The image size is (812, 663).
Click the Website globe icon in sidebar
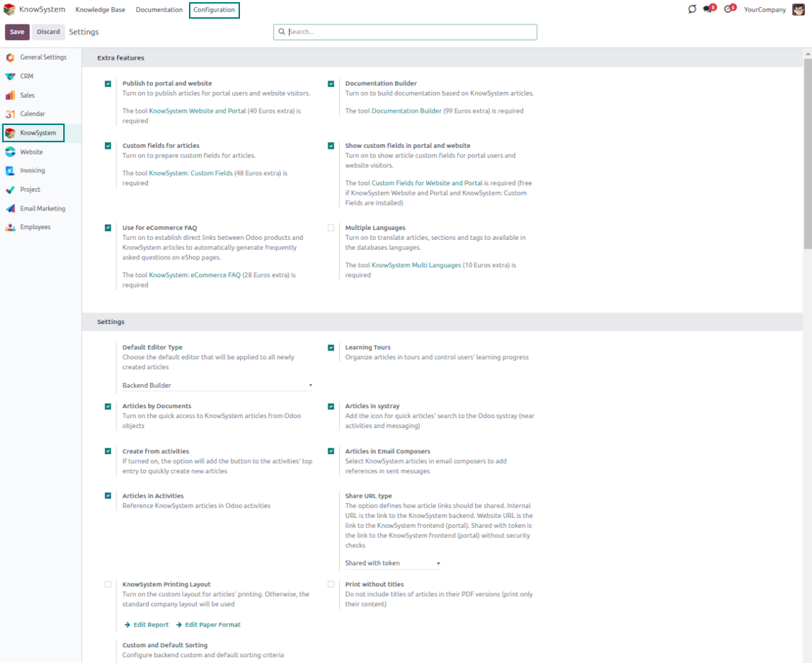(10, 152)
